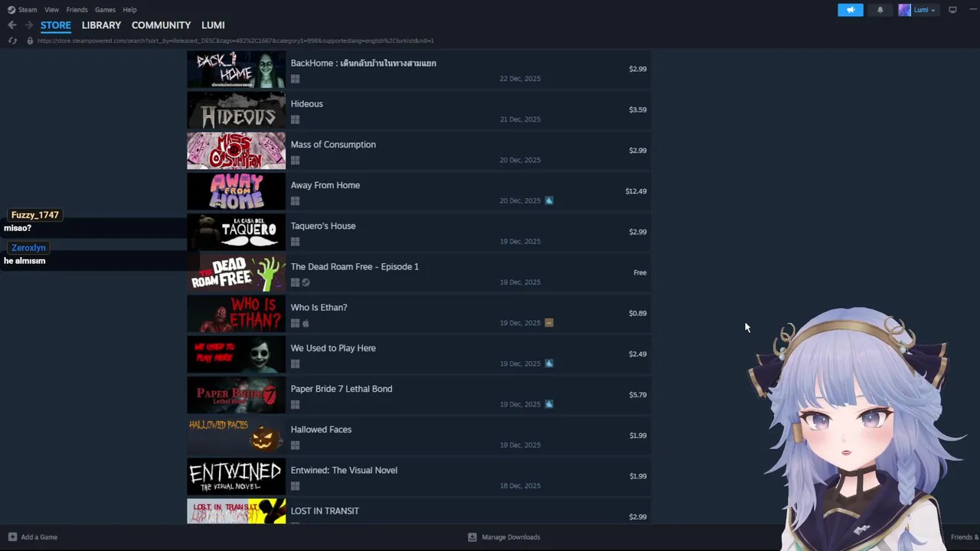This screenshot has width=980, height=551.
Task: Click the Hallowed Faces pumpkin thumbnail
Action: pos(236,435)
